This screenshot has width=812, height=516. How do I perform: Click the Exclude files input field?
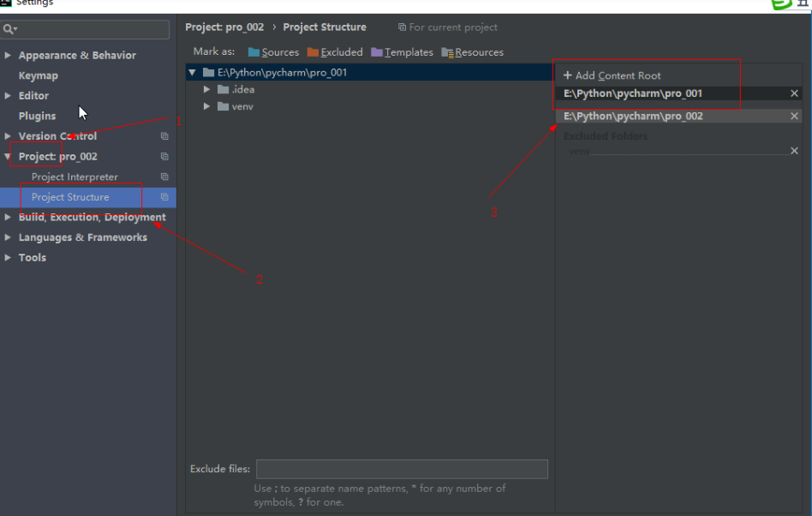click(x=402, y=469)
